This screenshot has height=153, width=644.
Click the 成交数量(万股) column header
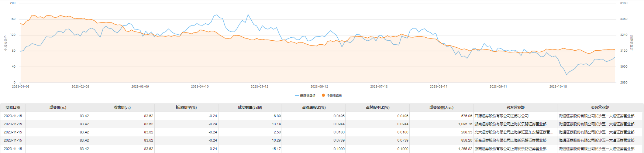click(x=250, y=108)
